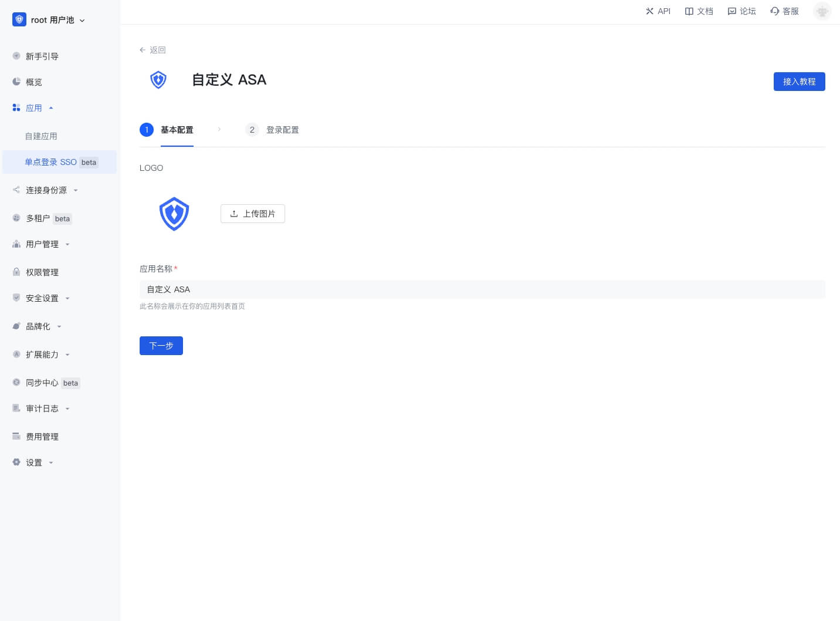The height and width of the screenshot is (621, 840).
Task: Expand the 用户管理 submenu
Action: (x=67, y=244)
